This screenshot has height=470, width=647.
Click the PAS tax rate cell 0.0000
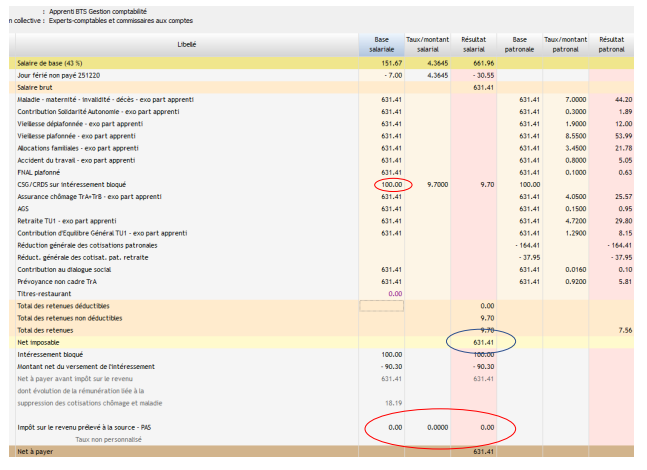pos(434,427)
